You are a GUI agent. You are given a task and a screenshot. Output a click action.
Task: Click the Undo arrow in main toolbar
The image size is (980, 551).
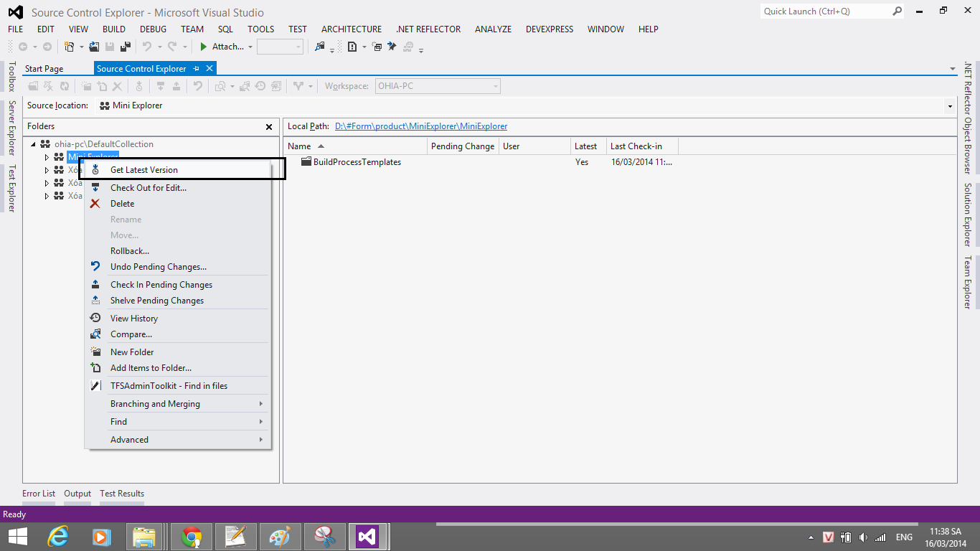pyautogui.click(x=147, y=47)
